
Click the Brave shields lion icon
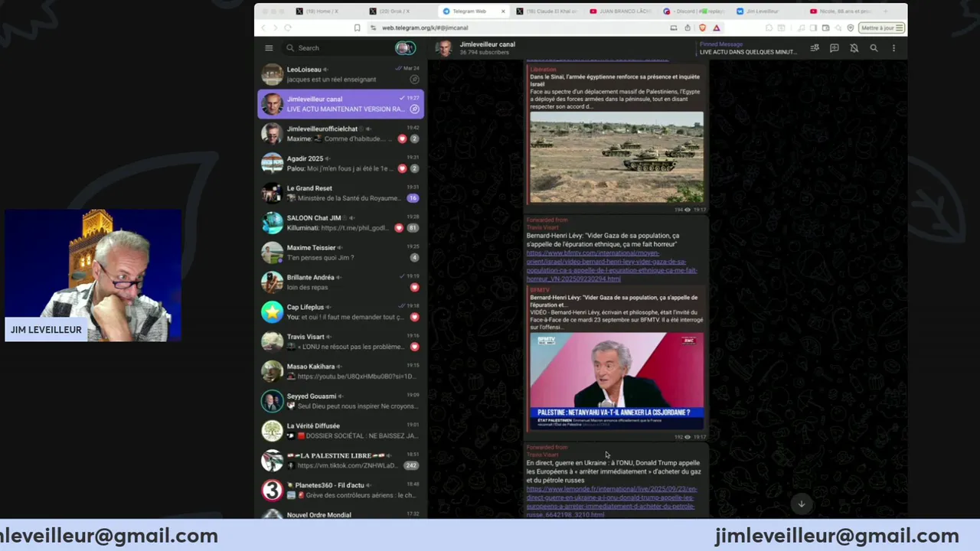pyautogui.click(x=702, y=28)
